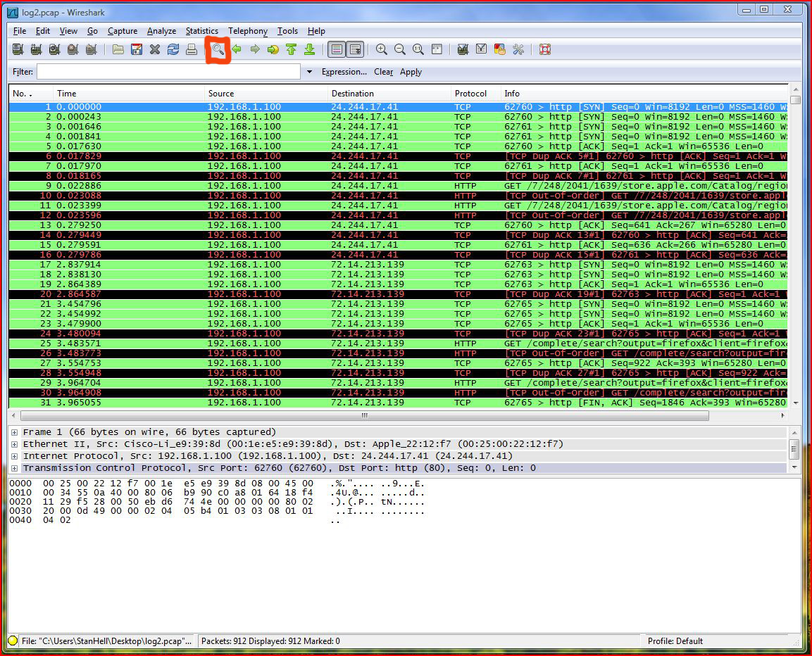
Task: Open the lifebuoy Help icon
Action: [545, 50]
